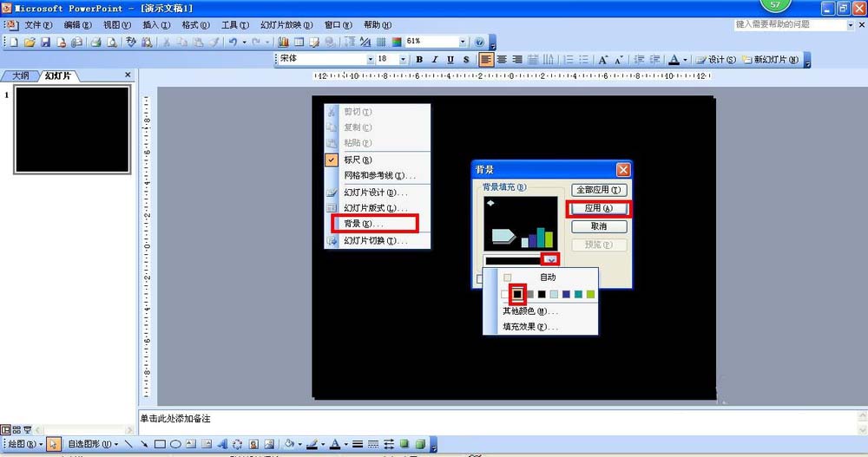
Task: Create a new blank presentation
Action: click(x=14, y=42)
